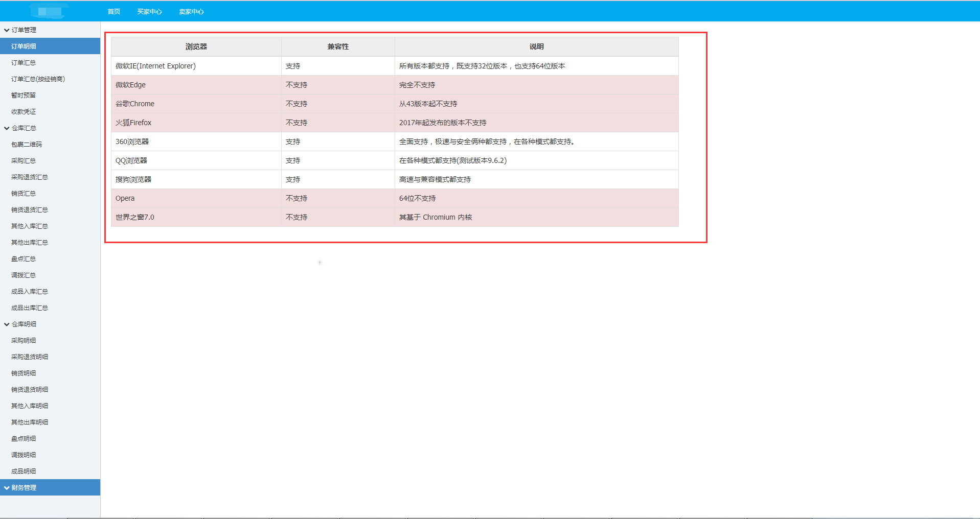This screenshot has width=980, height=519.
Task: Select 订单明细 in the sidebar
Action: [50, 46]
